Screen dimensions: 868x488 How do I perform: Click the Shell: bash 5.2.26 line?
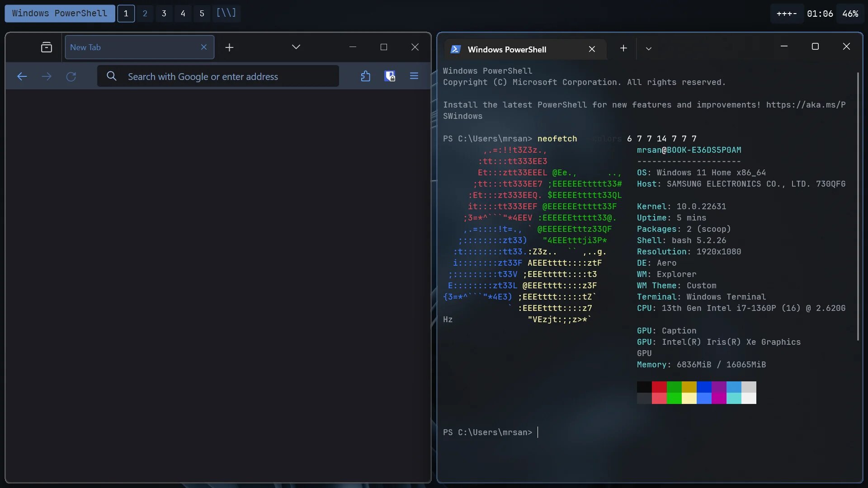(681, 240)
